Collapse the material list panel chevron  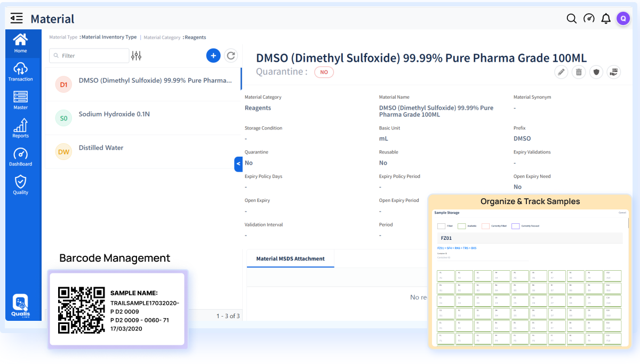pyautogui.click(x=238, y=164)
